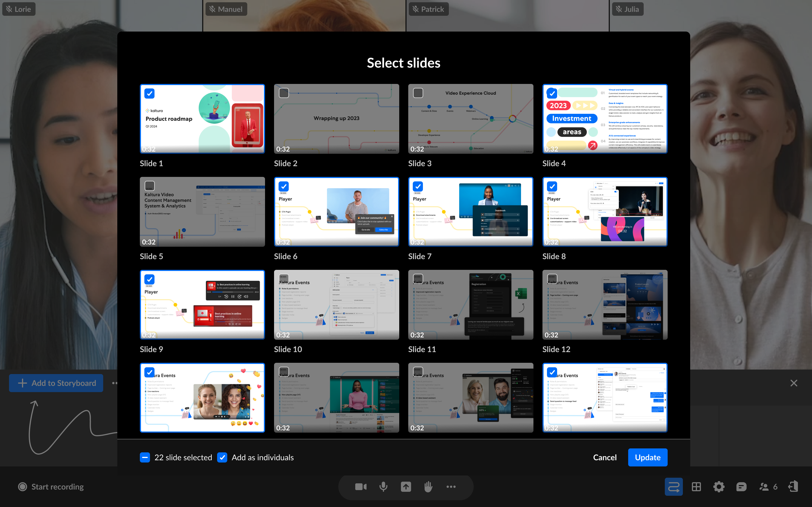Click Start recording

pyautogui.click(x=51, y=486)
